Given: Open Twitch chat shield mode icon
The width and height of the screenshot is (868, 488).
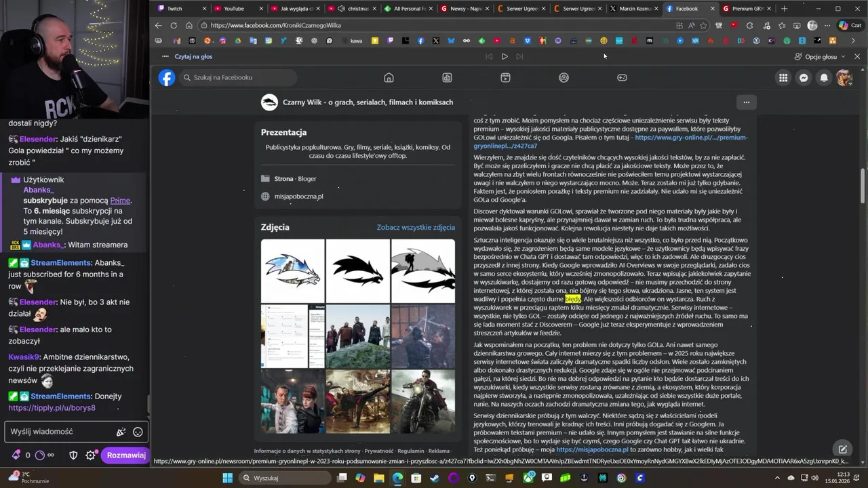Looking at the screenshot, I should [x=73, y=455].
